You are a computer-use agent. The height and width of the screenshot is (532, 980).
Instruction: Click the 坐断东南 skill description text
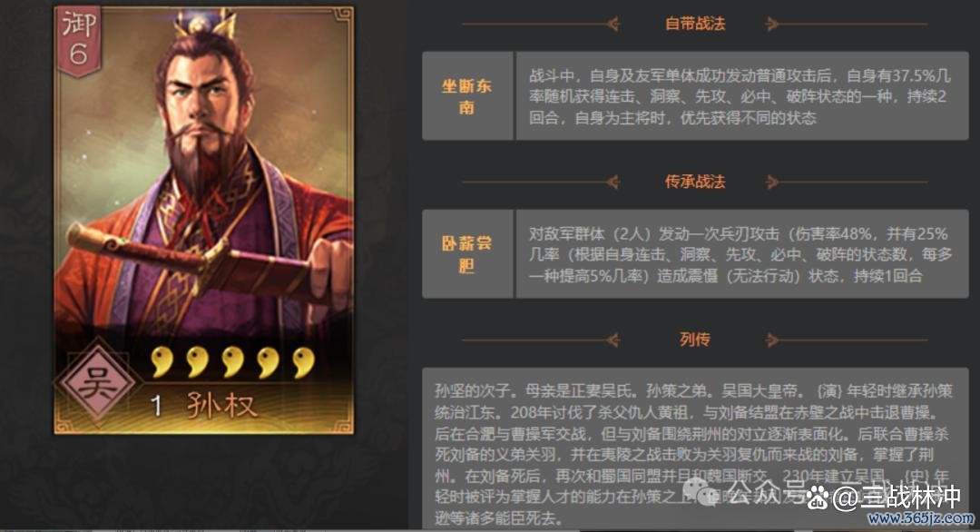(x=740, y=96)
